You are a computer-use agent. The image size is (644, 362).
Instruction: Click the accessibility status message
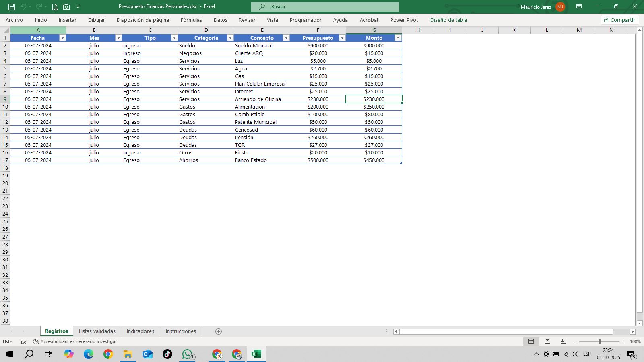[x=75, y=341]
